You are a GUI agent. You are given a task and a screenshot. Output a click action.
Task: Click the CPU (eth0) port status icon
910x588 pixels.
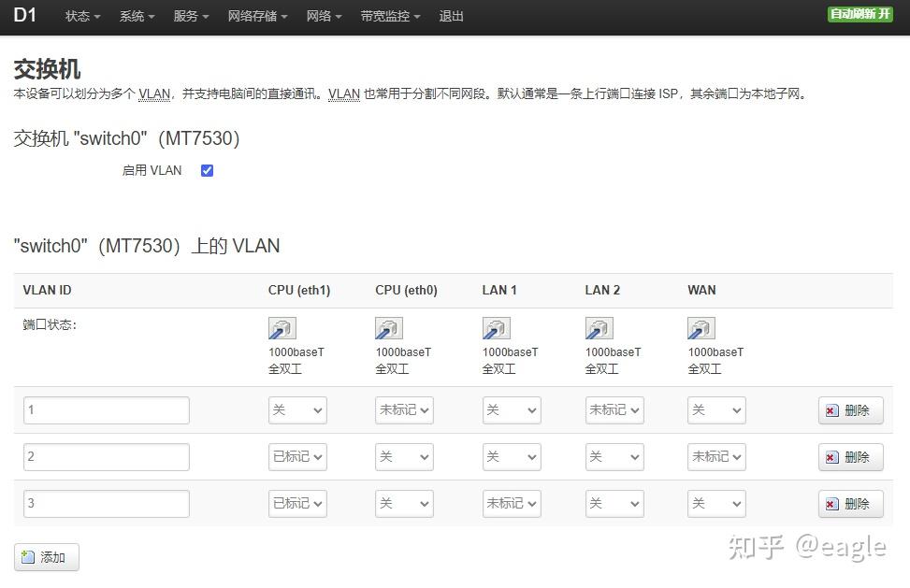[x=388, y=328]
